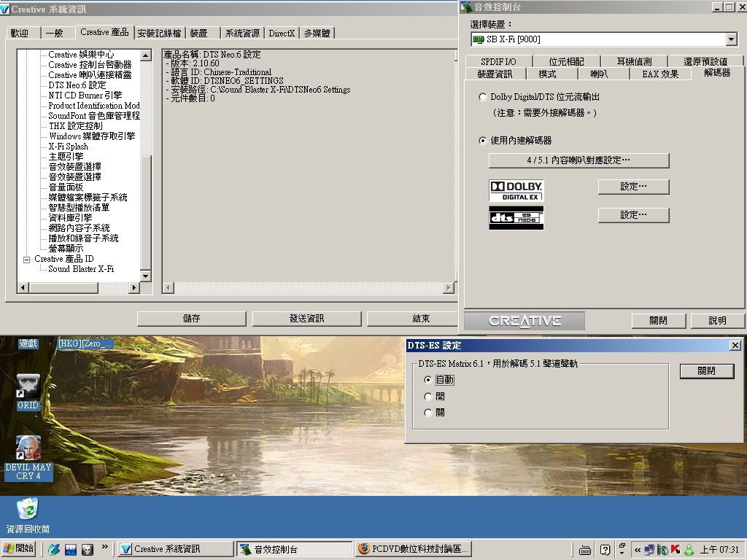Image resolution: width=747 pixels, height=560 pixels.
Task: Click the Creative logo in the audio console
Action: [525, 321]
